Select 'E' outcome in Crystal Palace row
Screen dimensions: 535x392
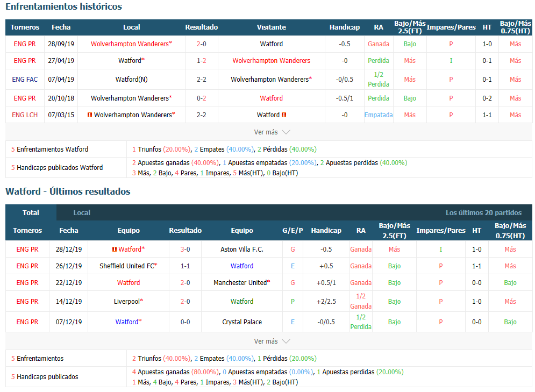click(x=293, y=322)
